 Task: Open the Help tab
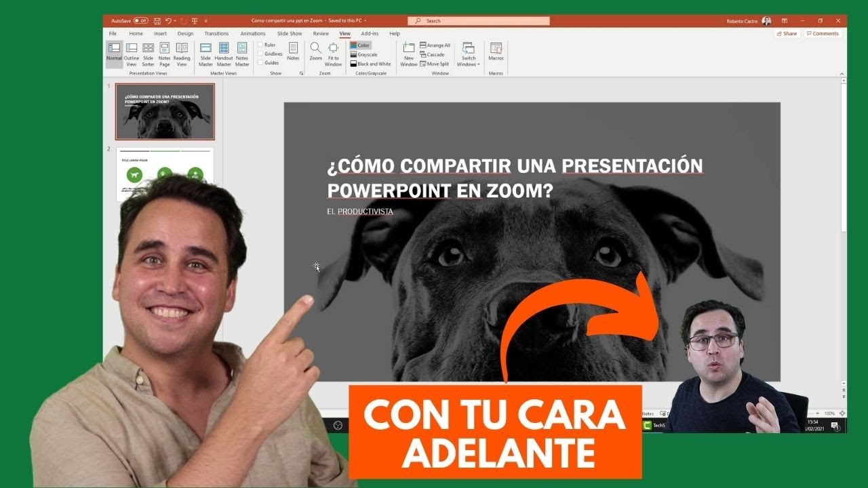395,33
